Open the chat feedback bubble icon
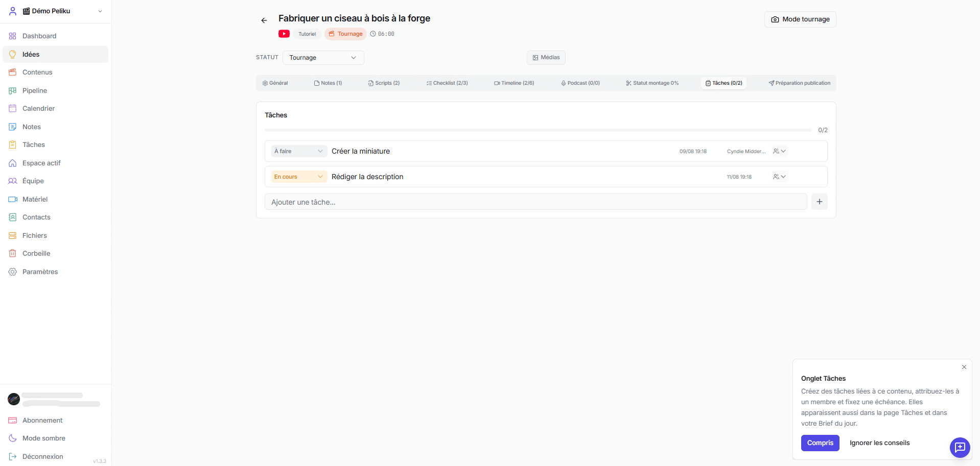 960,448
